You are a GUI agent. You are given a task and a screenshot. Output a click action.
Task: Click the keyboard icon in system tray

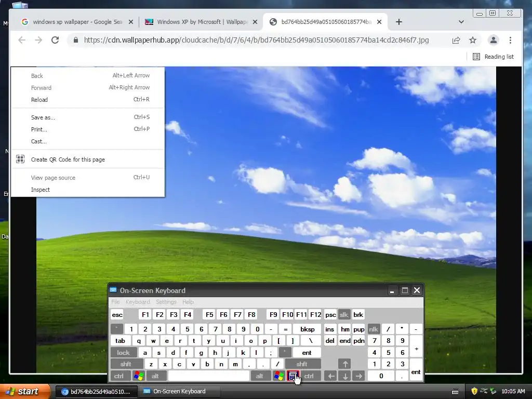pos(455,392)
